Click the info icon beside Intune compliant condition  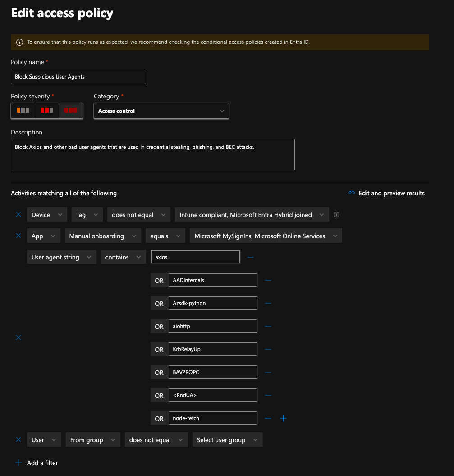coord(336,214)
